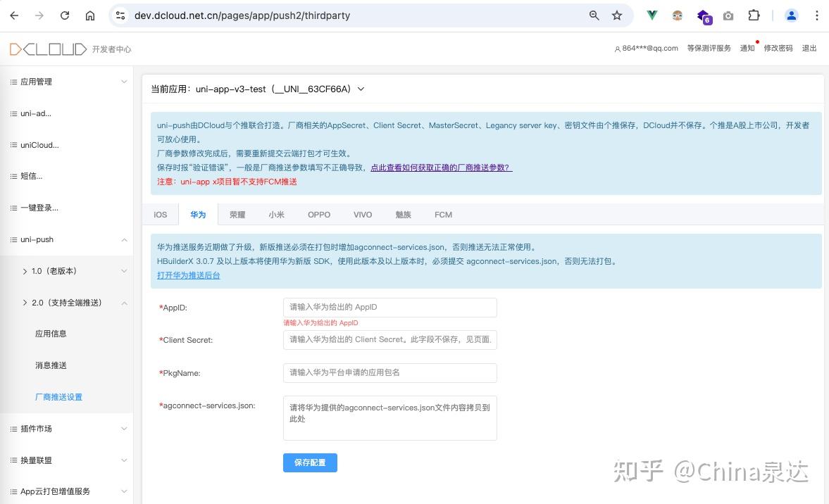Click the AppID input field

[389, 307]
